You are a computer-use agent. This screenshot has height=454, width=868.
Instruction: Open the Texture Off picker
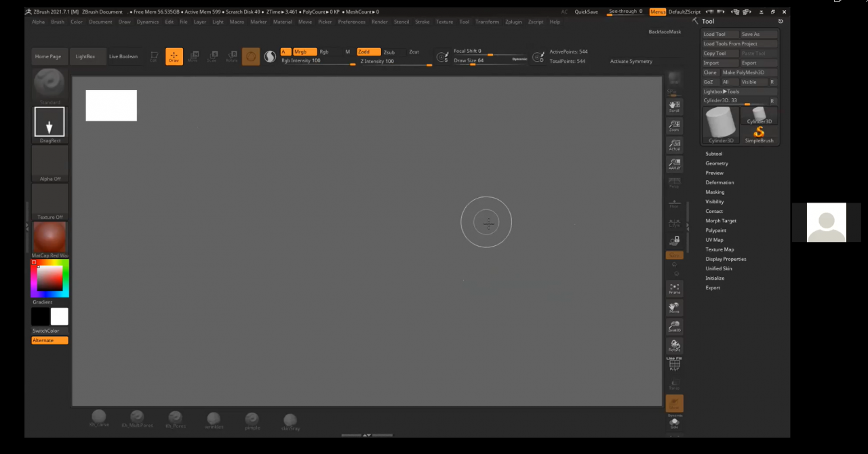(x=50, y=202)
